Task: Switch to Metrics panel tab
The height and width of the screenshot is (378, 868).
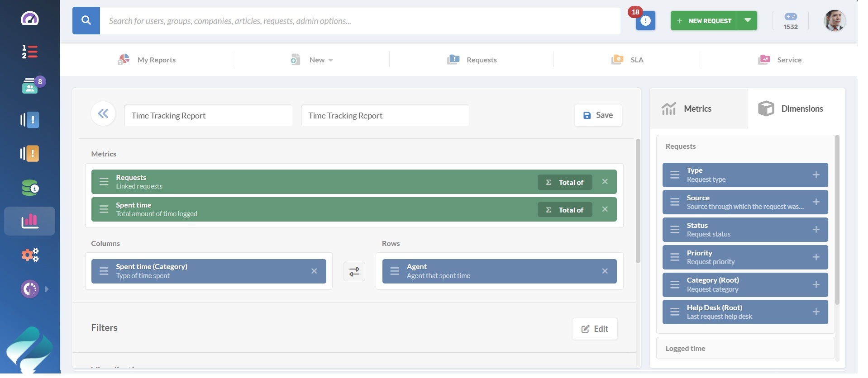Action: (699, 109)
